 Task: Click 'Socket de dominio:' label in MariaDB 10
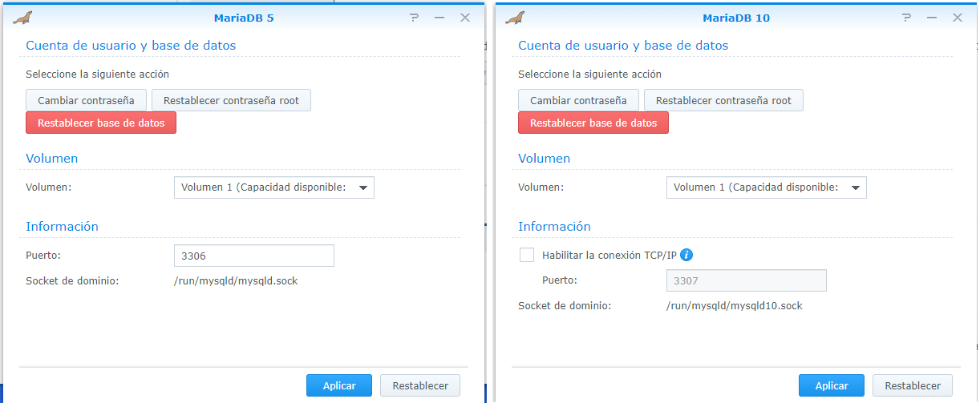[x=565, y=306]
